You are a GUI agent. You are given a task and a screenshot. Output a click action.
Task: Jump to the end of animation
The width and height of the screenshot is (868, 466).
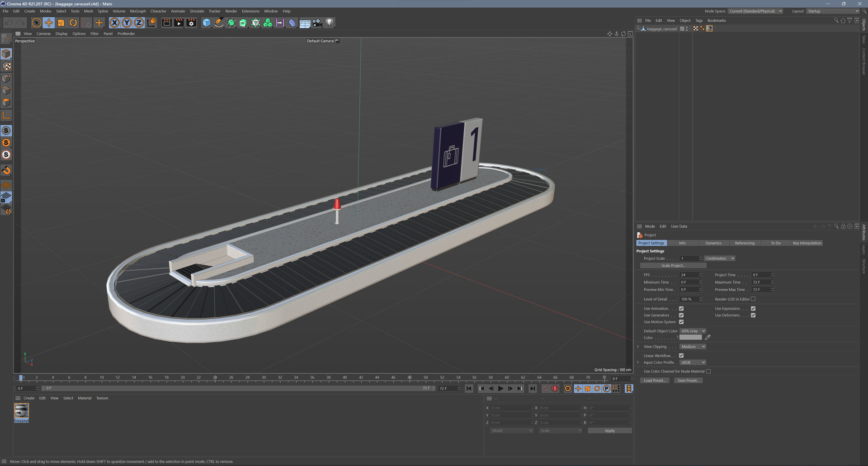533,388
